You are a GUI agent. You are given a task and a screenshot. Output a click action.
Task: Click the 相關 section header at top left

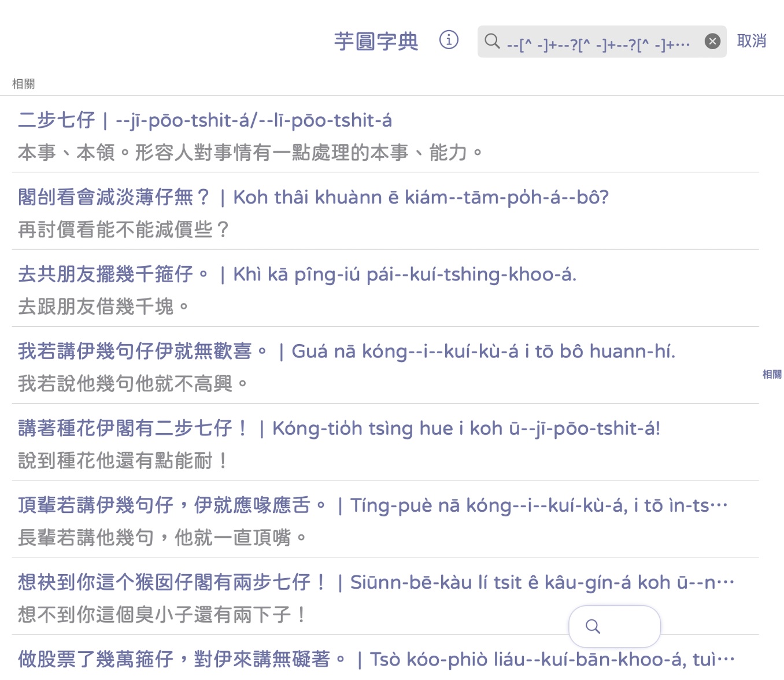pos(24,84)
